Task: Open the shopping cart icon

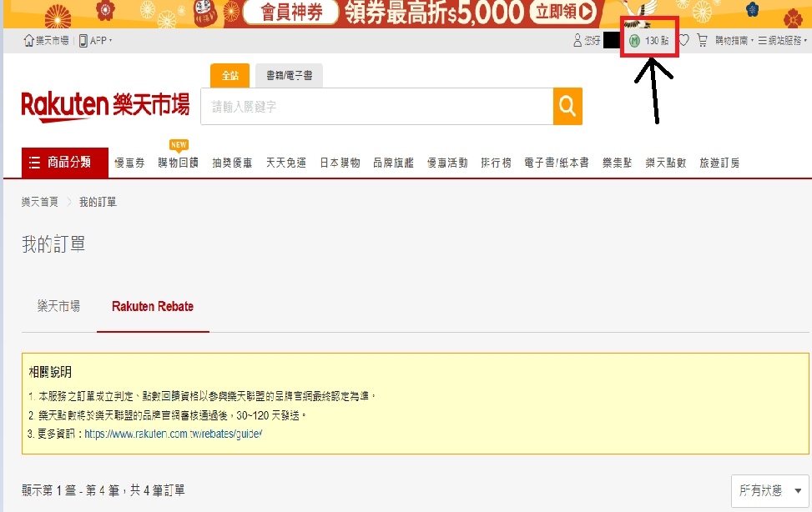Action: pyautogui.click(x=702, y=40)
